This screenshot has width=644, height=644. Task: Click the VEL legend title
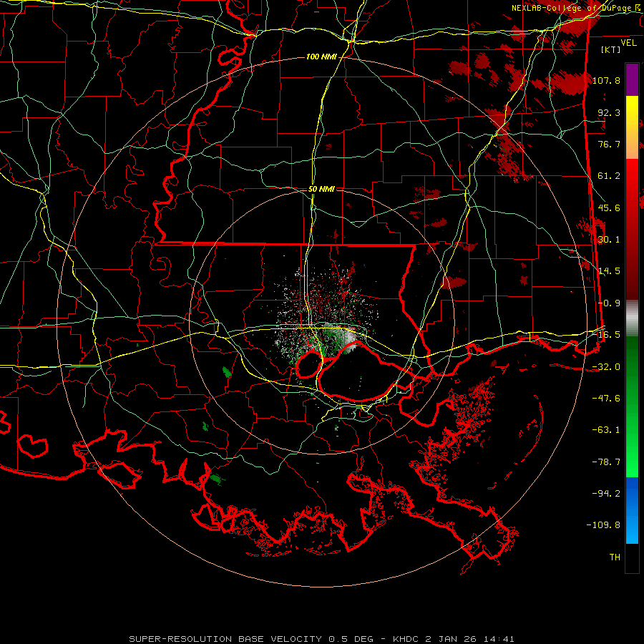(x=628, y=43)
